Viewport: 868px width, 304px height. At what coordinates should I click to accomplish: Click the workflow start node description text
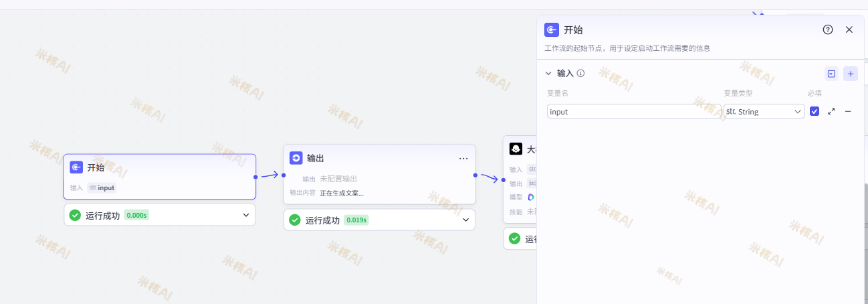pos(627,48)
